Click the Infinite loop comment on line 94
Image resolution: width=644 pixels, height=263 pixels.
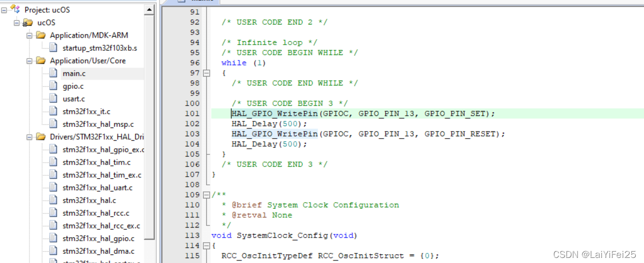point(270,43)
